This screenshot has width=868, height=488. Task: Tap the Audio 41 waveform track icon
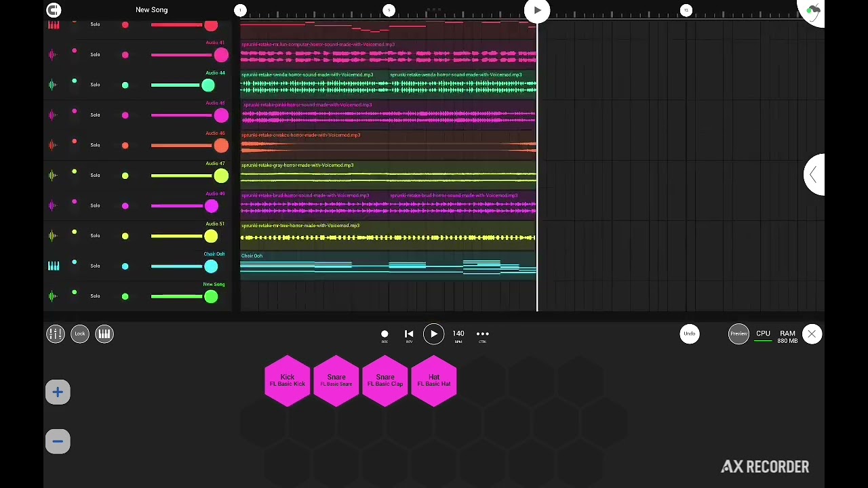pyautogui.click(x=54, y=55)
